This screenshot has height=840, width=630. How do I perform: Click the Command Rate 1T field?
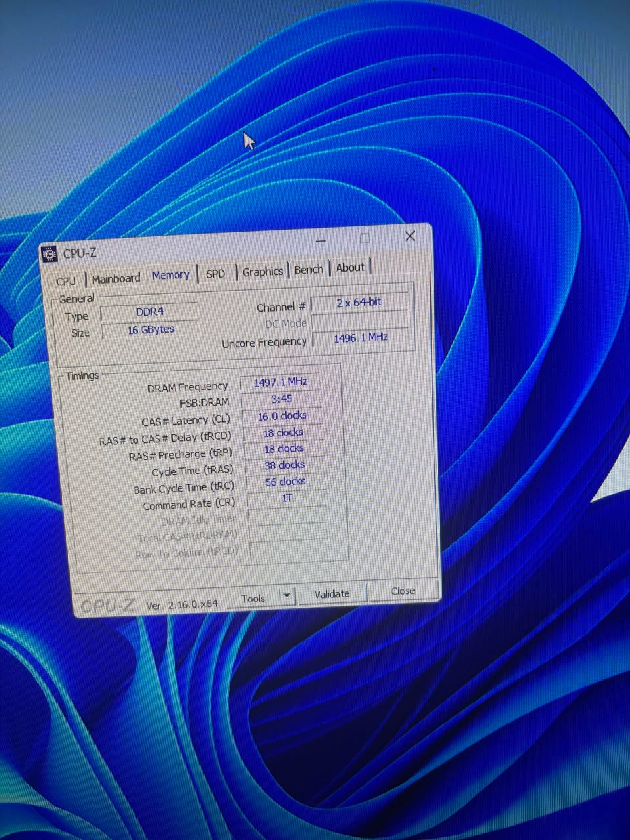point(287,498)
